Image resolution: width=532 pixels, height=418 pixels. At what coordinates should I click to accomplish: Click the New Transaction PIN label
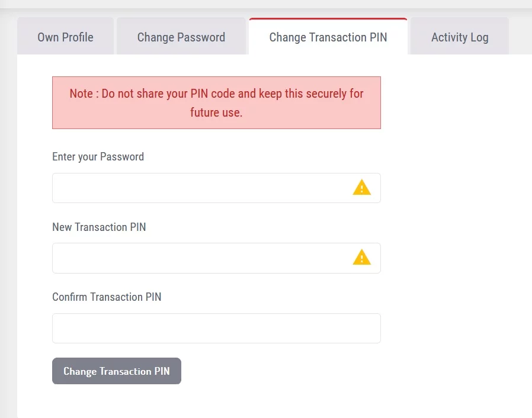tap(99, 227)
